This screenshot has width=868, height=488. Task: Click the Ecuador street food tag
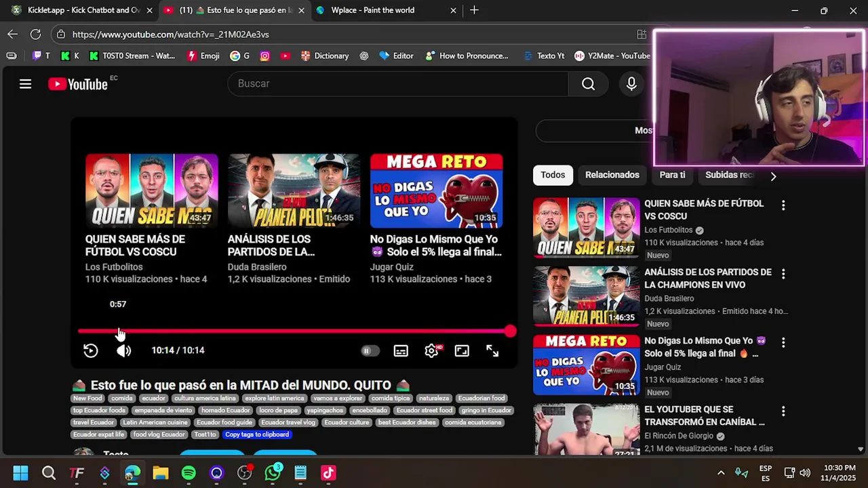(425, 410)
